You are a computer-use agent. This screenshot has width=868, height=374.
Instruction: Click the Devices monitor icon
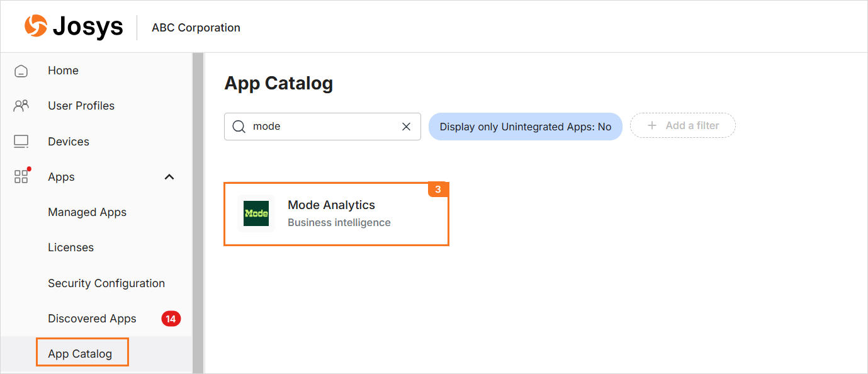click(x=21, y=142)
